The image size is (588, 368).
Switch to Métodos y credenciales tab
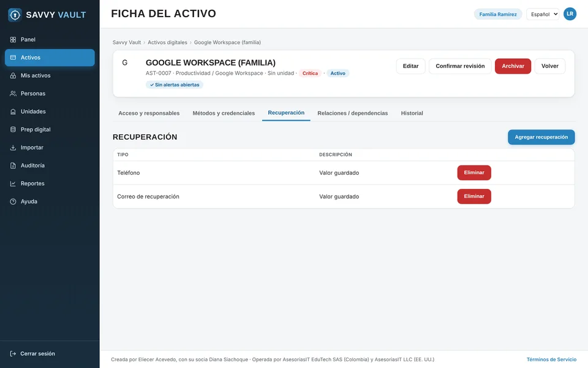click(224, 113)
